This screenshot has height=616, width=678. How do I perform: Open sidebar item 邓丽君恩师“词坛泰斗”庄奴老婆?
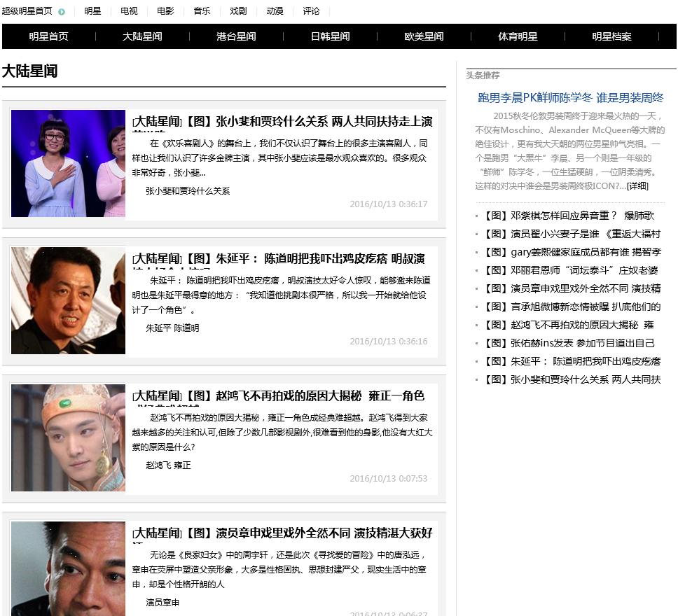coord(571,270)
